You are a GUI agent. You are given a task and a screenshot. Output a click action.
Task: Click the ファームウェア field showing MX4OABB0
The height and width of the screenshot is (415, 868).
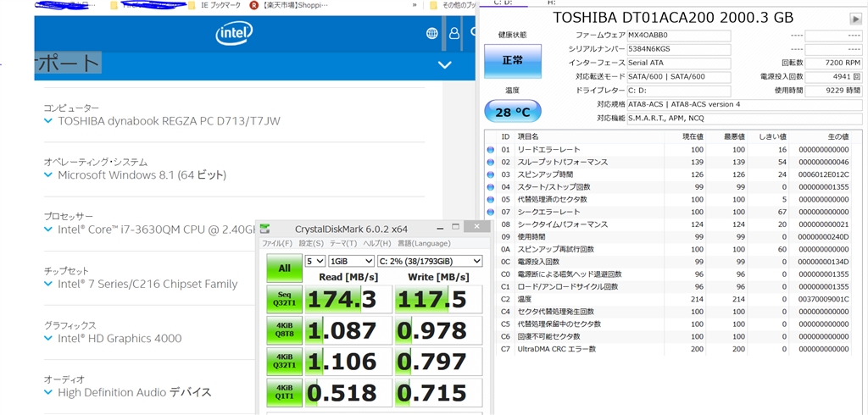coord(679,36)
